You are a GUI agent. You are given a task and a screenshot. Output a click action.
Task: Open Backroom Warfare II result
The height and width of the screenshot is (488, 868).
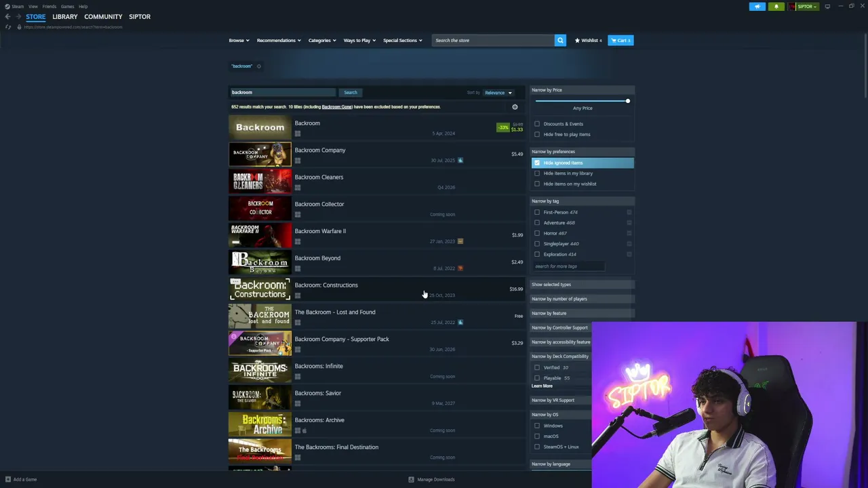(x=376, y=235)
